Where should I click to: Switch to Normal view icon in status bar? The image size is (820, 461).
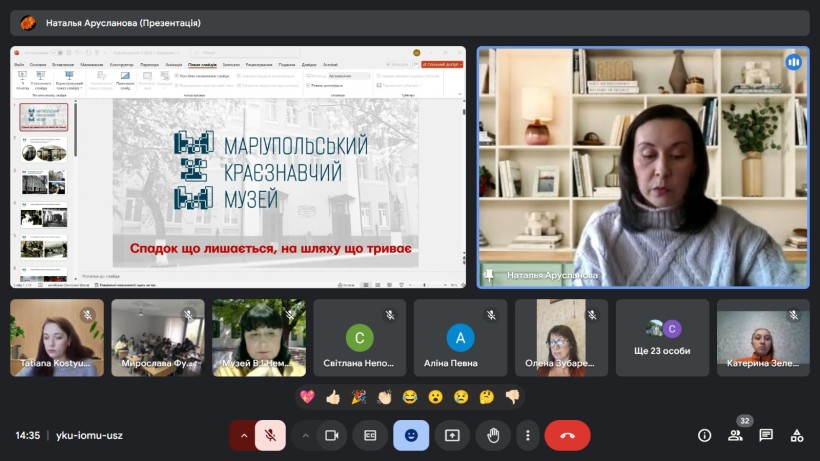click(366, 285)
